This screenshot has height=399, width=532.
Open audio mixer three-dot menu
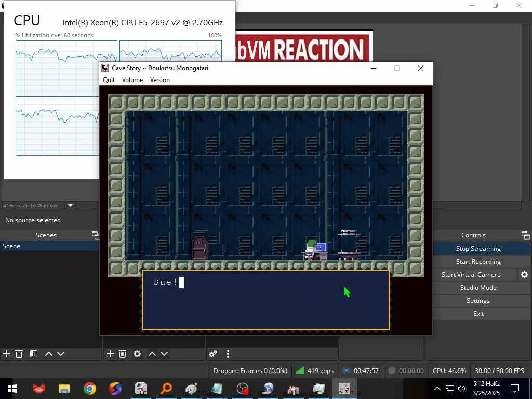(x=228, y=354)
